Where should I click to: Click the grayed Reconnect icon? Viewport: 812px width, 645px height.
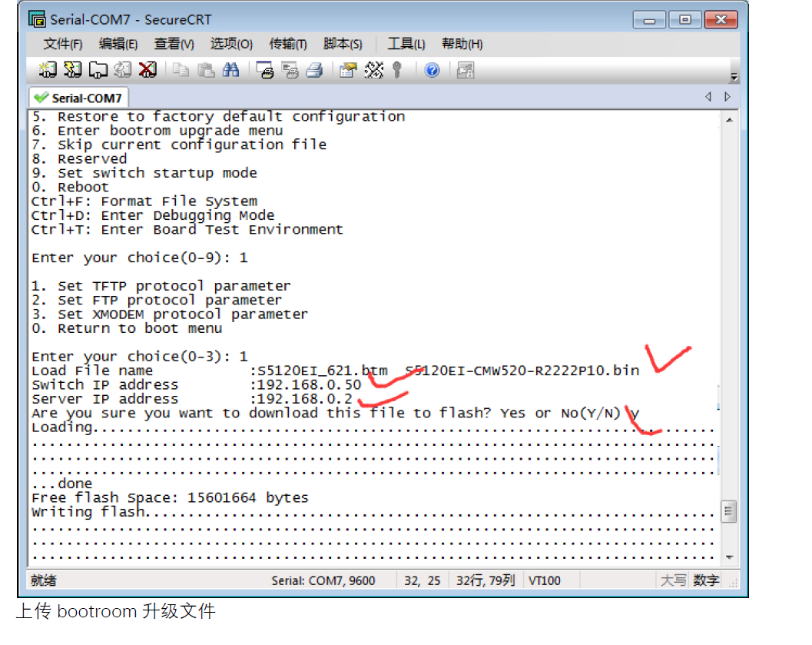point(123,70)
